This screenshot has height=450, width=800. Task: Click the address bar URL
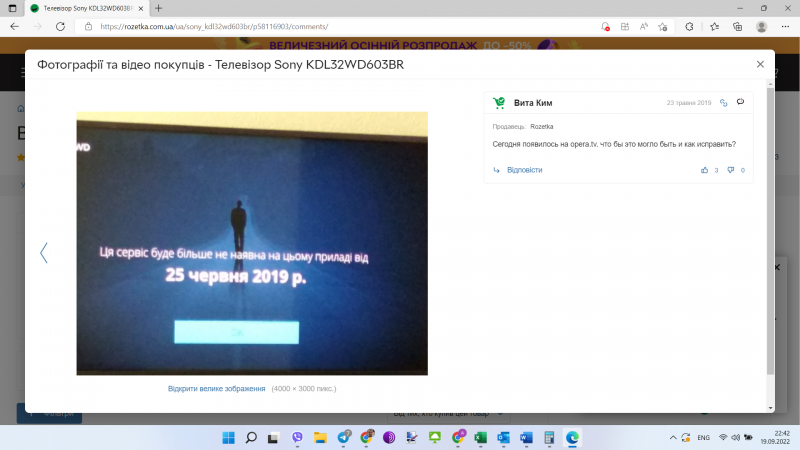pos(214,27)
